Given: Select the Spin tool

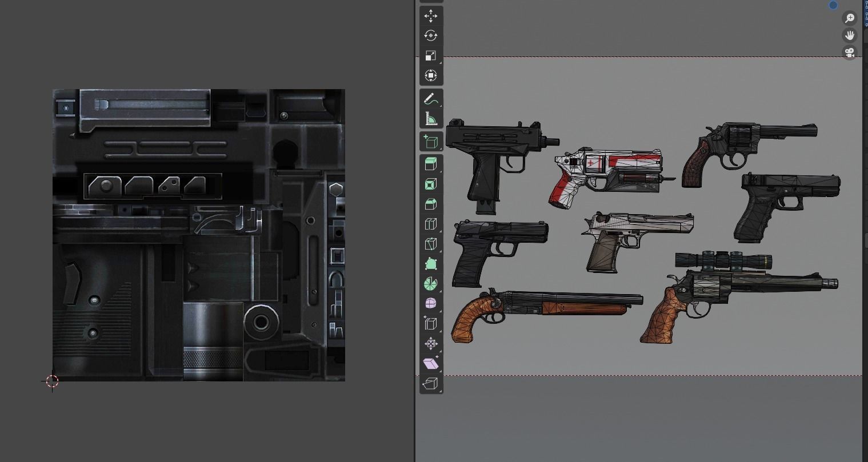Looking at the screenshot, I should [x=431, y=284].
